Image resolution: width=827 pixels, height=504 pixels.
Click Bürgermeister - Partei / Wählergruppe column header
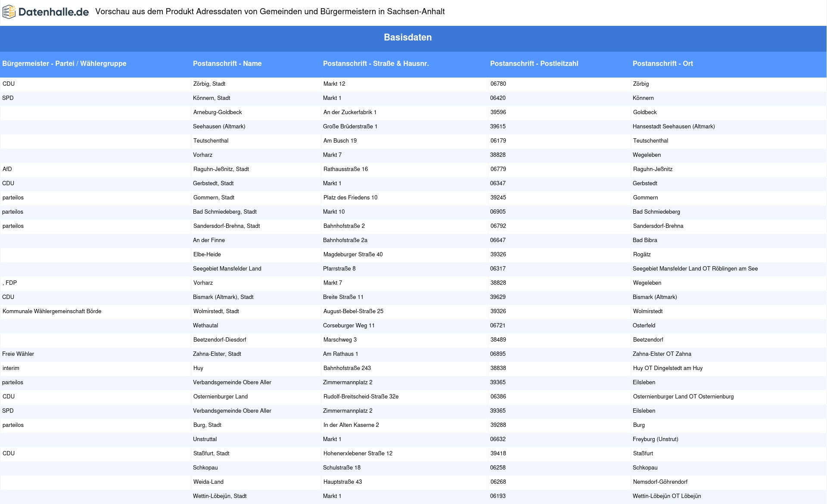point(64,64)
